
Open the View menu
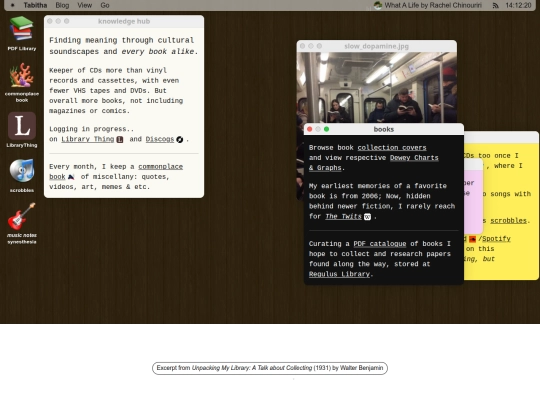pyautogui.click(x=84, y=5)
